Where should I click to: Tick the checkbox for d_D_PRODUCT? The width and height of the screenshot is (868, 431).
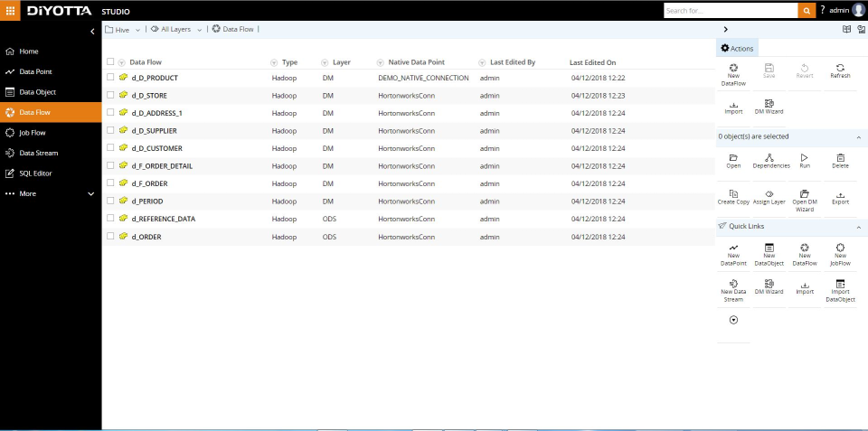coord(110,78)
